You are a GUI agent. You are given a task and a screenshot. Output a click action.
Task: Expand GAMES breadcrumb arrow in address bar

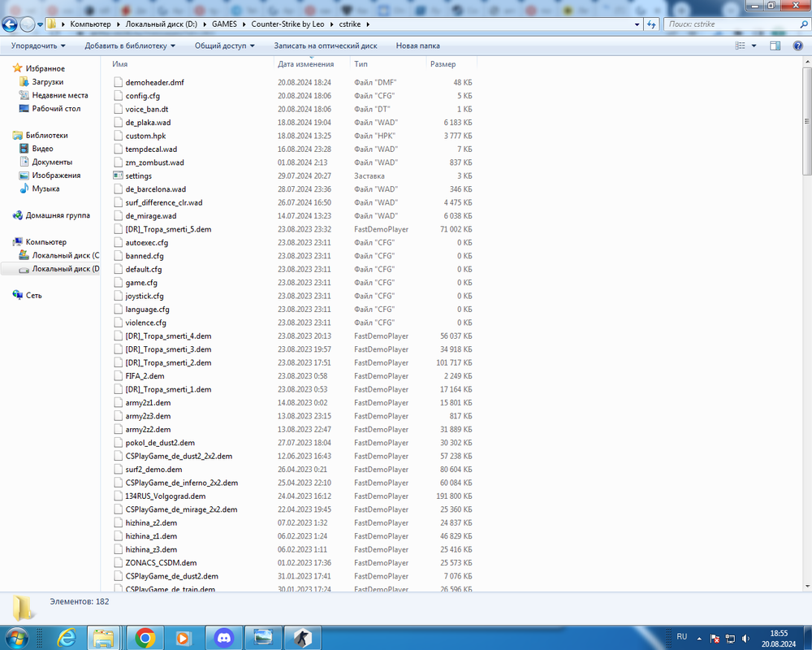coord(244,24)
